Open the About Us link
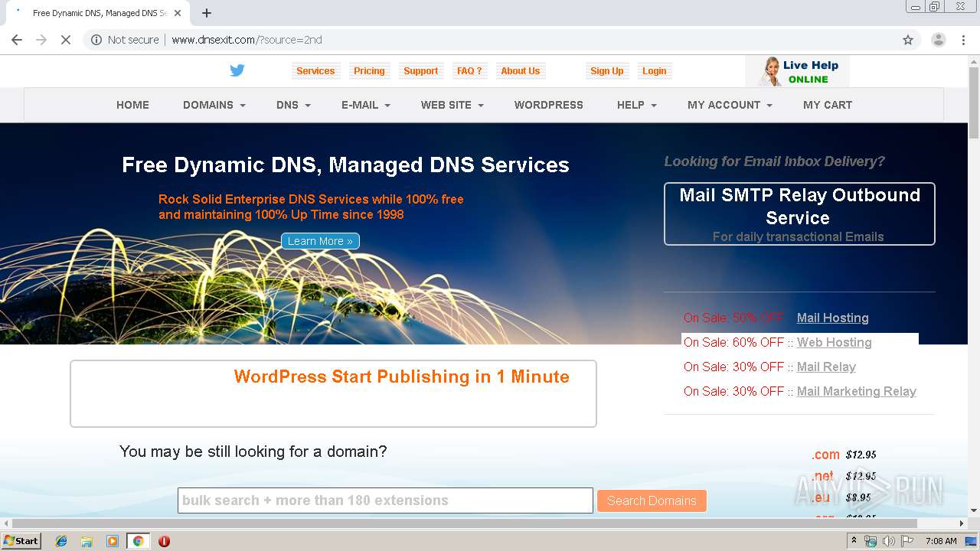The width and height of the screenshot is (980, 551). pyautogui.click(x=521, y=71)
